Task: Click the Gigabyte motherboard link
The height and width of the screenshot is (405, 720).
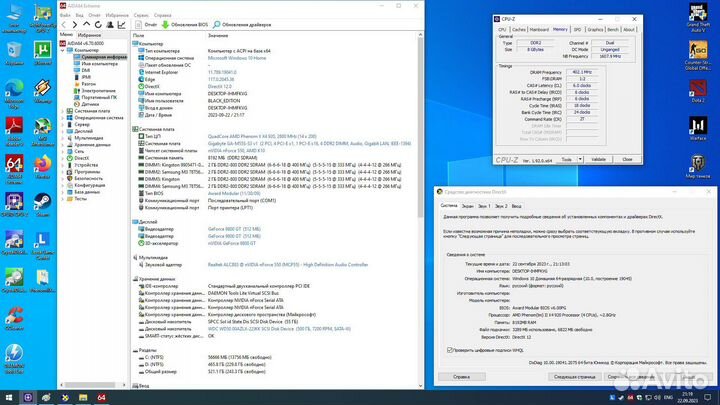Action: [x=309, y=144]
